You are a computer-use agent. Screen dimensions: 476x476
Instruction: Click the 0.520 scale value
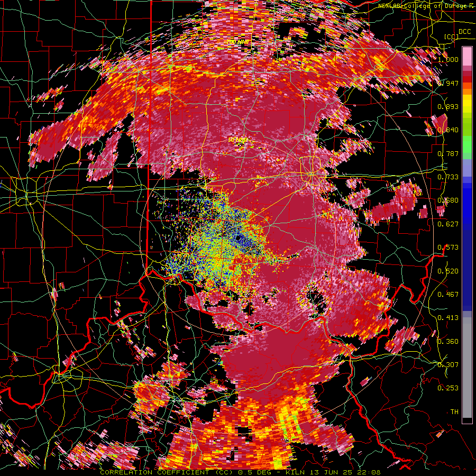tap(448, 271)
